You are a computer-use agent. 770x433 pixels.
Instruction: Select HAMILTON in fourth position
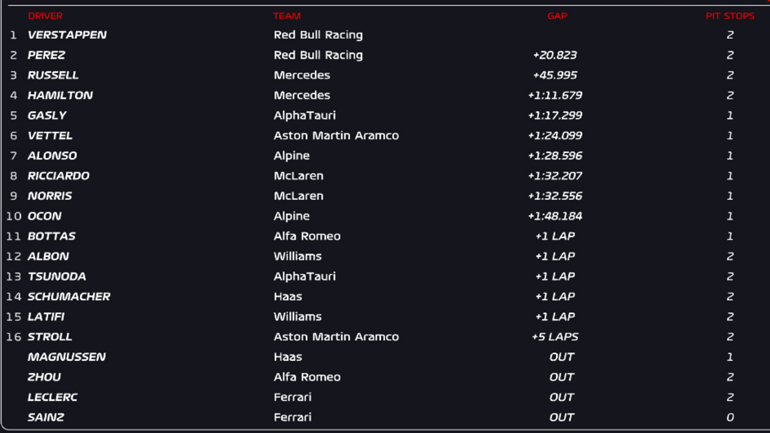pos(60,95)
